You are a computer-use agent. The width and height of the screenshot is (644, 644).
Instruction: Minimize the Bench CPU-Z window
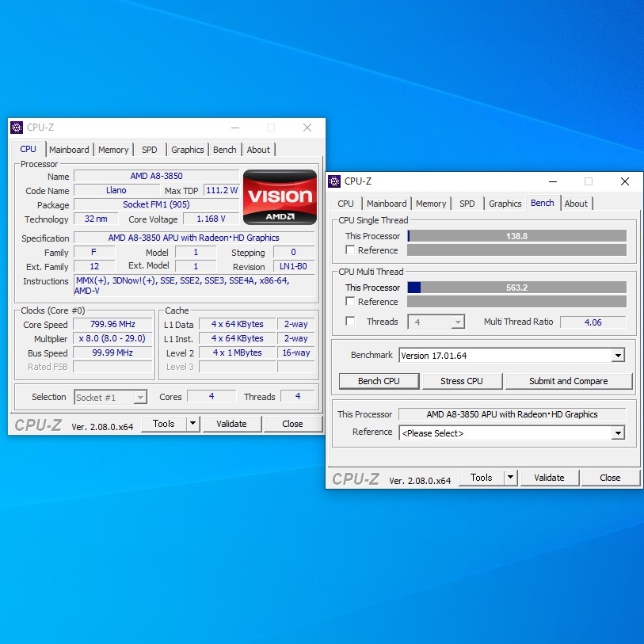(553, 181)
